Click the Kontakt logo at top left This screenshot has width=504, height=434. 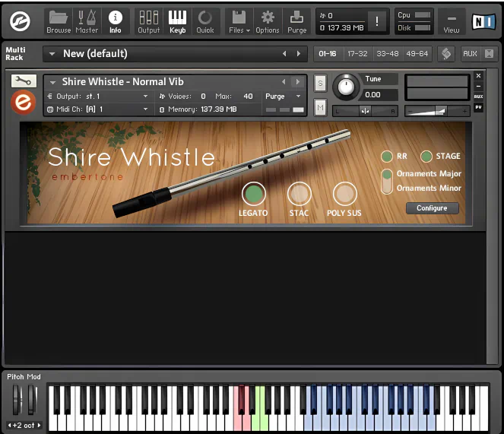tap(20, 21)
